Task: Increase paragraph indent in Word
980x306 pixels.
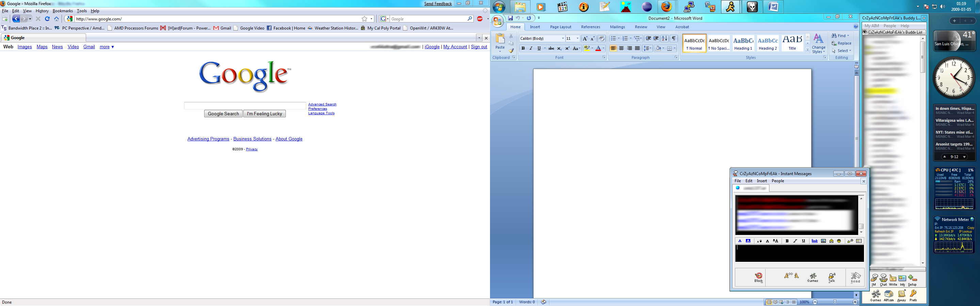Action: pos(656,38)
